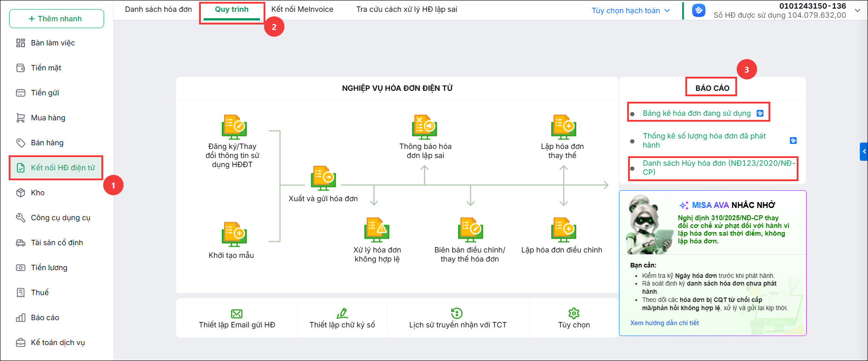
Task: Open Bảng kê hóa đơn đang sử dụng report
Action: pos(697,113)
